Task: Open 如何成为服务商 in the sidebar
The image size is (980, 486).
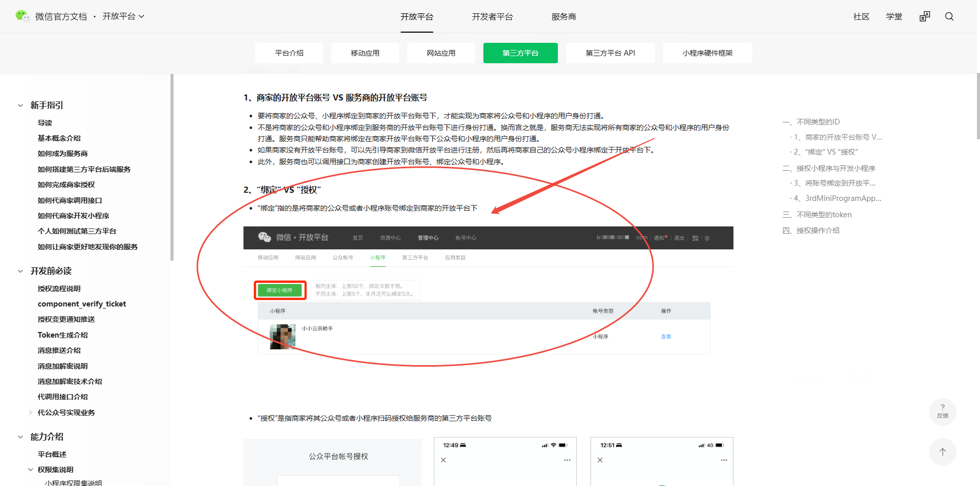Action: [63, 154]
